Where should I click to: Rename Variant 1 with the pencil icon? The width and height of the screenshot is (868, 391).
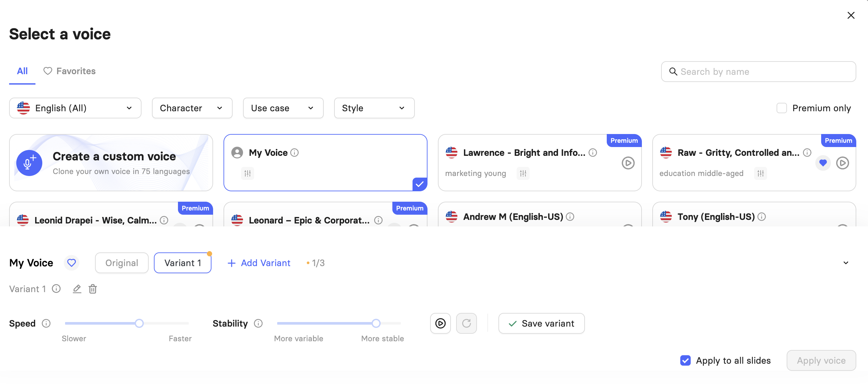77,289
